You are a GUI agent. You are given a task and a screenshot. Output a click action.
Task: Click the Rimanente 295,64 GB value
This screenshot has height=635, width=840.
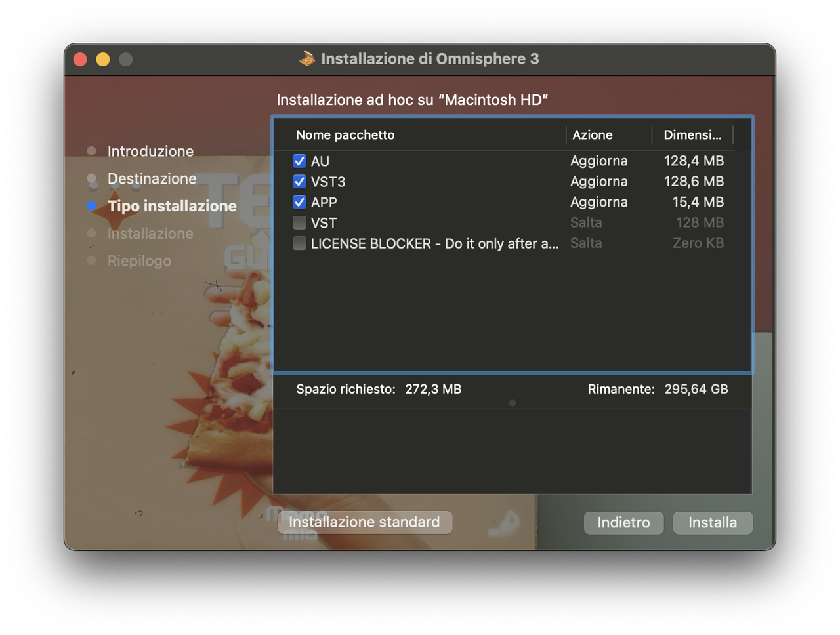tap(696, 389)
